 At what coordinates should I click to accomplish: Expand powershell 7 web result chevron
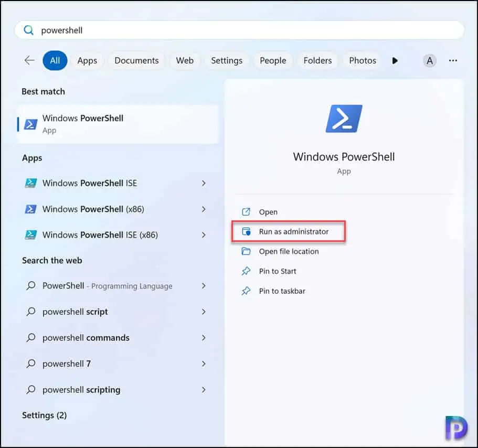[x=204, y=364]
